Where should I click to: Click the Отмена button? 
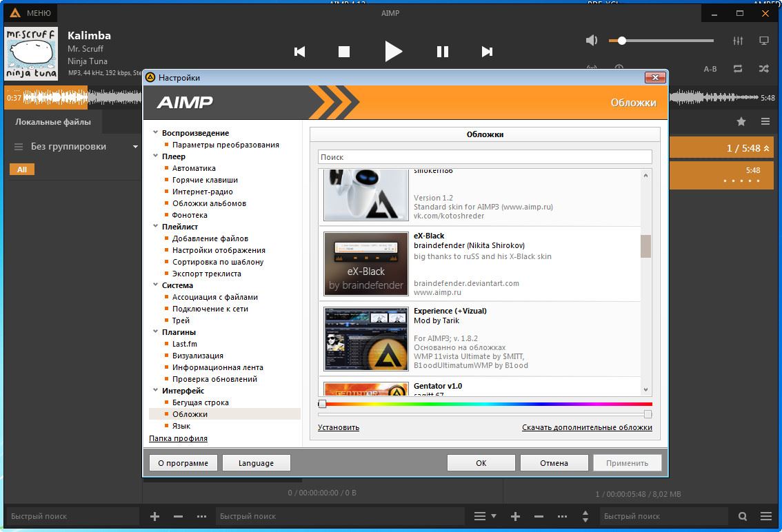[554, 462]
